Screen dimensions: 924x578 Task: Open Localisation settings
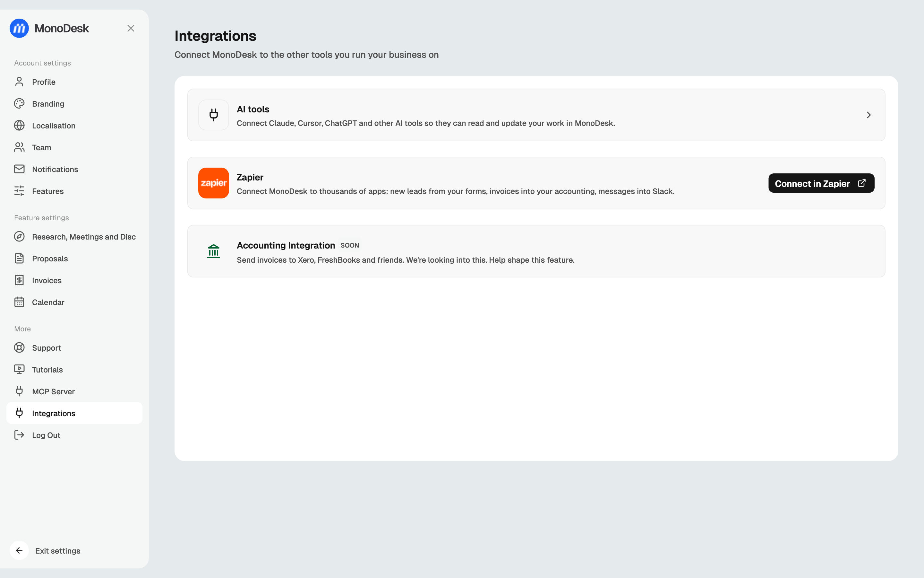[x=74, y=125]
